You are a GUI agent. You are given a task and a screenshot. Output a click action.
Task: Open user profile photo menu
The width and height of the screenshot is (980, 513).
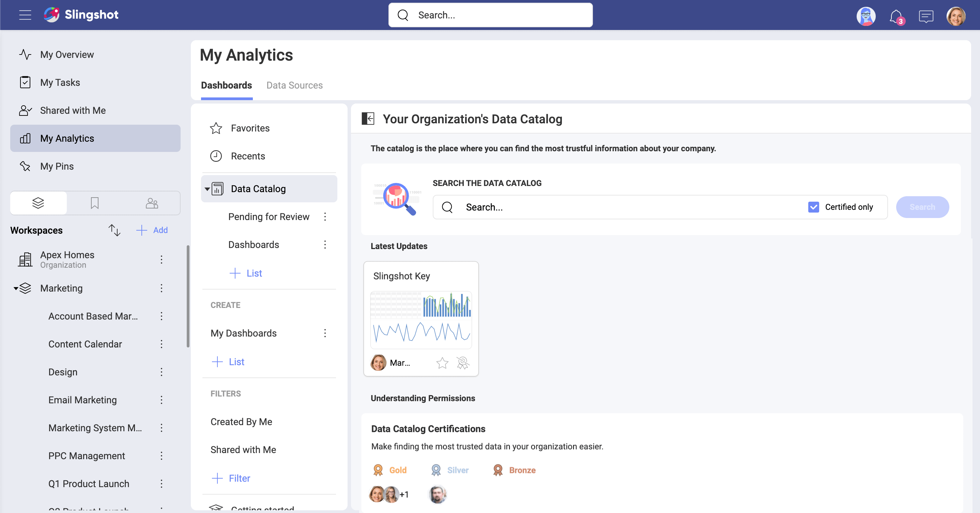pos(956,16)
